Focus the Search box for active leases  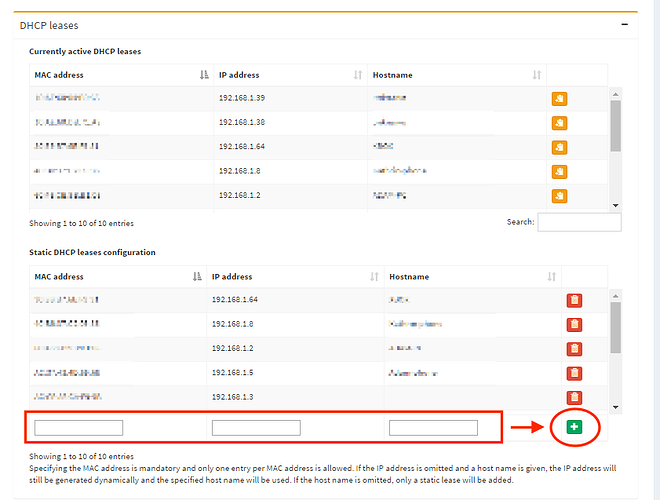coord(579,222)
